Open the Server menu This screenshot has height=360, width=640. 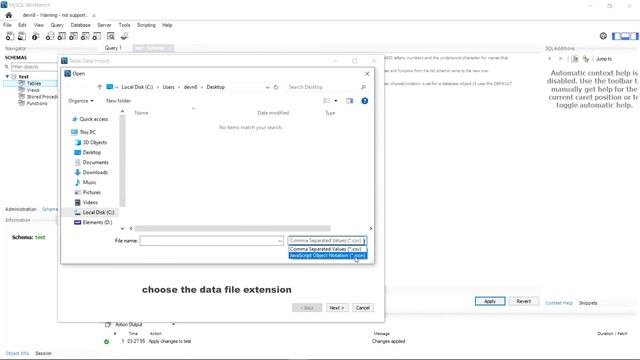coord(104,25)
